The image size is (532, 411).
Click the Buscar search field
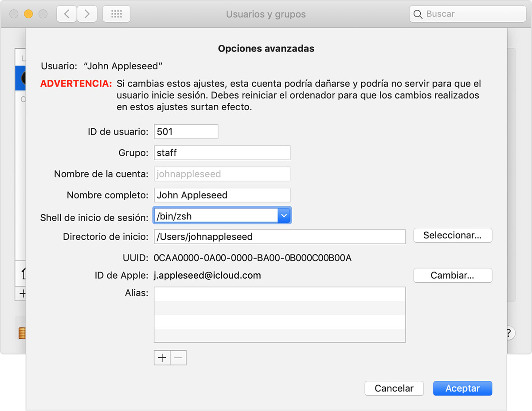468,14
